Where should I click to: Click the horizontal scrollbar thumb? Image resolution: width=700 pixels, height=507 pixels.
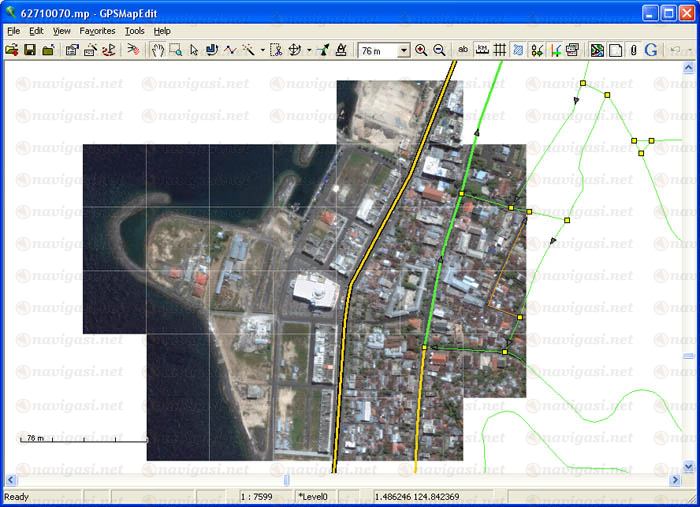click(287, 480)
